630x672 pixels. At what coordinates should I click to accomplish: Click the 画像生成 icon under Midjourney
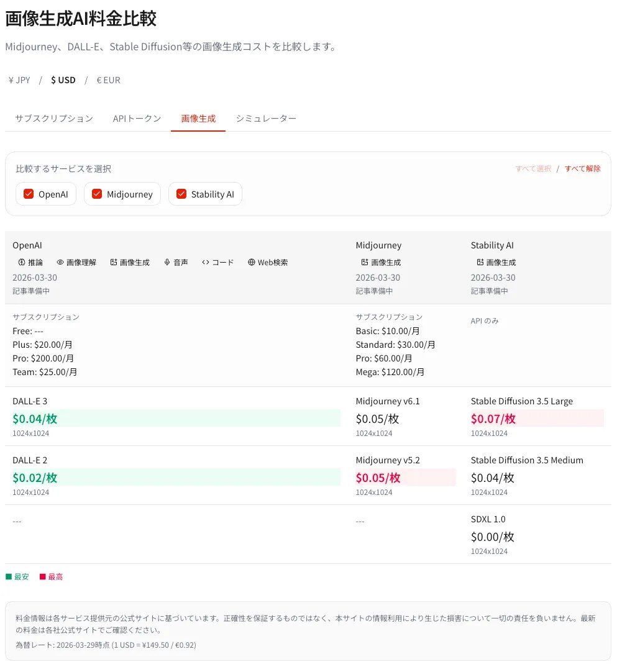click(x=365, y=262)
